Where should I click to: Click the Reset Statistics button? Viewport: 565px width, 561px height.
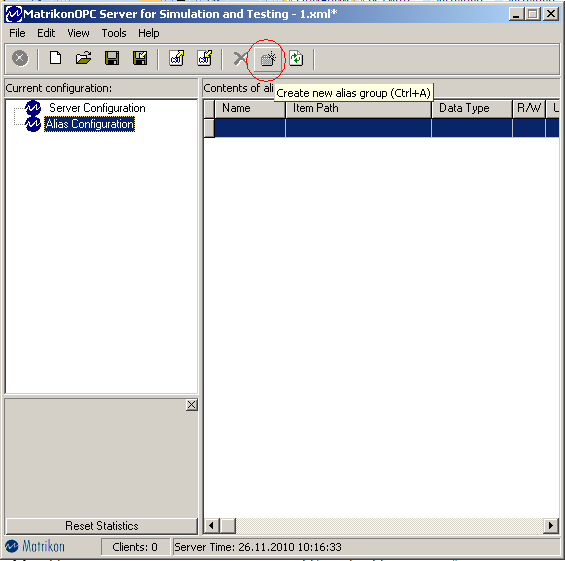pyautogui.click(x=102, y=526)
